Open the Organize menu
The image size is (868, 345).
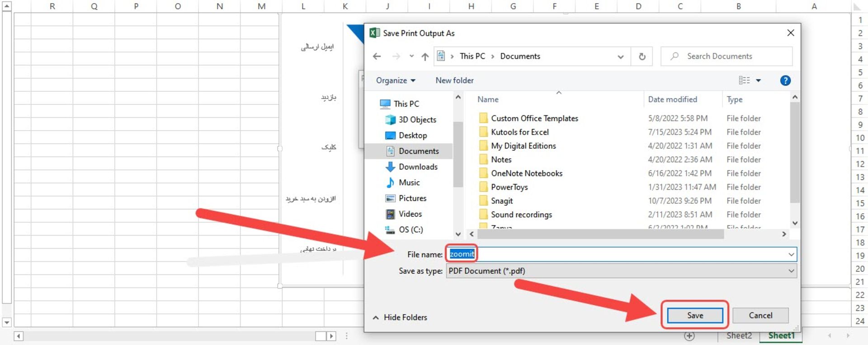click(x=395, y=80)
